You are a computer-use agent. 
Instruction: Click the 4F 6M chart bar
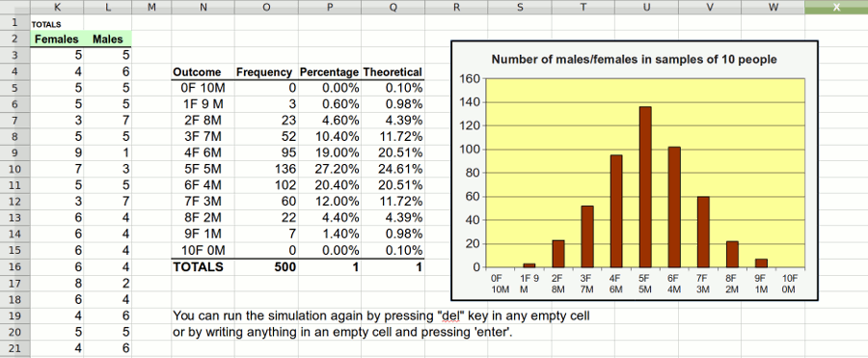pyautogui.click(x=616, y=211)
